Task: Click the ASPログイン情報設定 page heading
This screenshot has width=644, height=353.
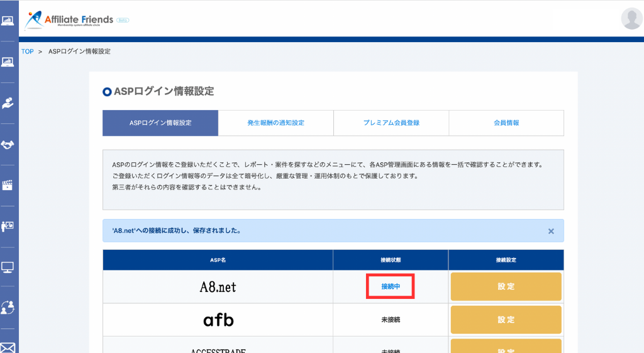Action: click(x=164, y=91)
